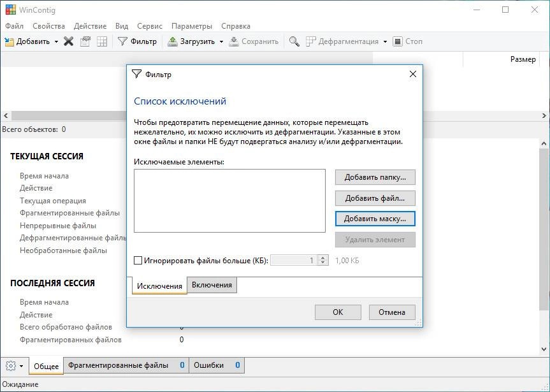Click the magnifier analyze icon

(294, 41)
